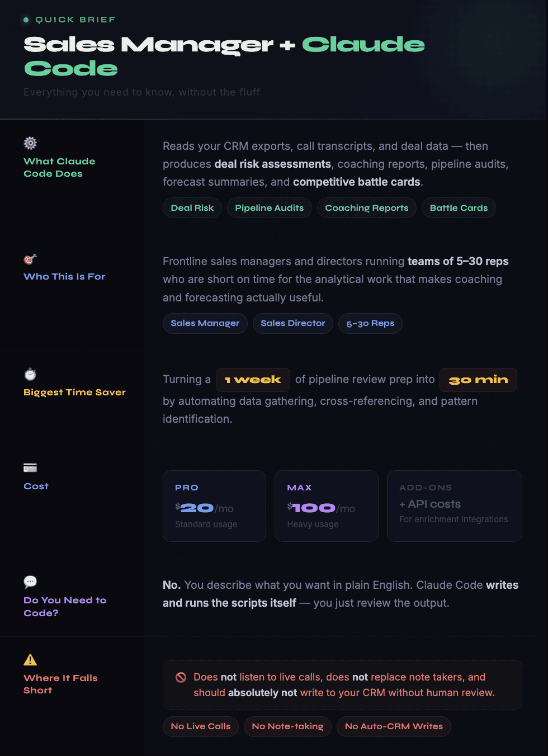Click the No Auto-CRM Writes tag
The width and height of the screenshot is (548, 756).
394,726
